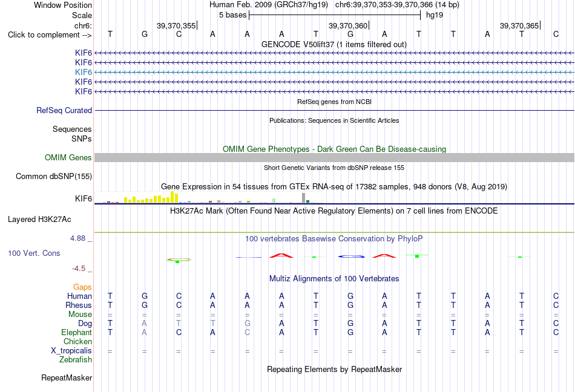Click the 'Click to complement -->' label
Viewport: 575px width, 392px height.
(50, 35)
